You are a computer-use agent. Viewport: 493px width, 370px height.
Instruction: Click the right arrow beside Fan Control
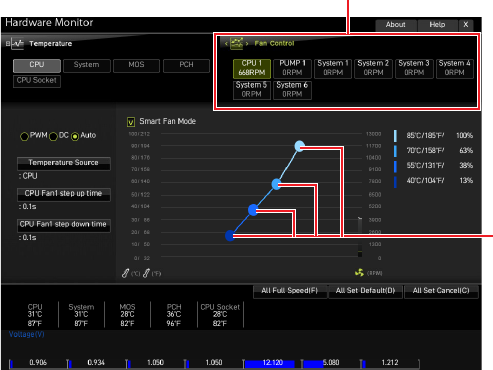(x=247, y=43)
